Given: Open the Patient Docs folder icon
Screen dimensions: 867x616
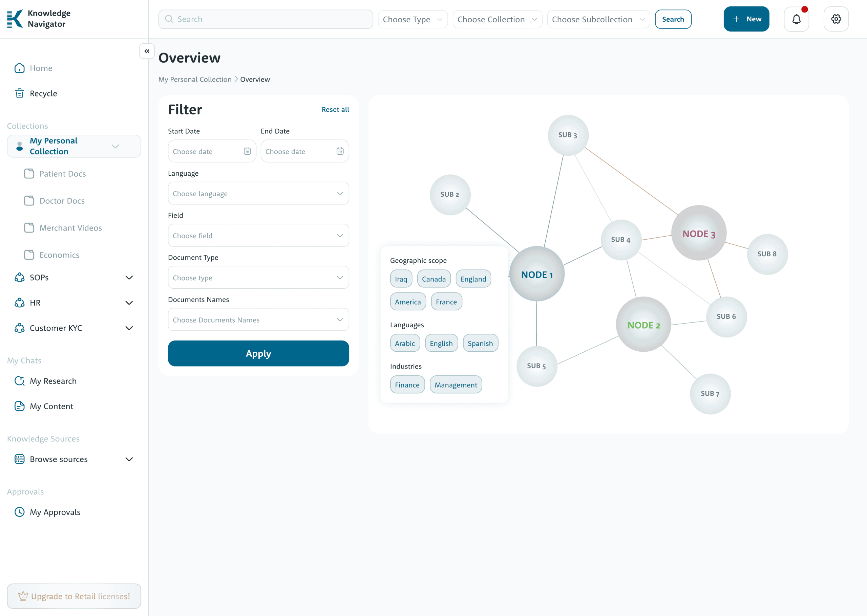Looking at the screenshot, I should pyautogui.click(x=29, y=174).
